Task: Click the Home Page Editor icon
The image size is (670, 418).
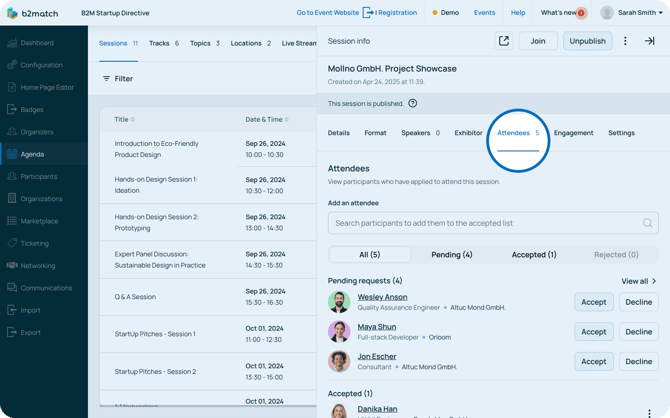Action: [x=12, y=87]
